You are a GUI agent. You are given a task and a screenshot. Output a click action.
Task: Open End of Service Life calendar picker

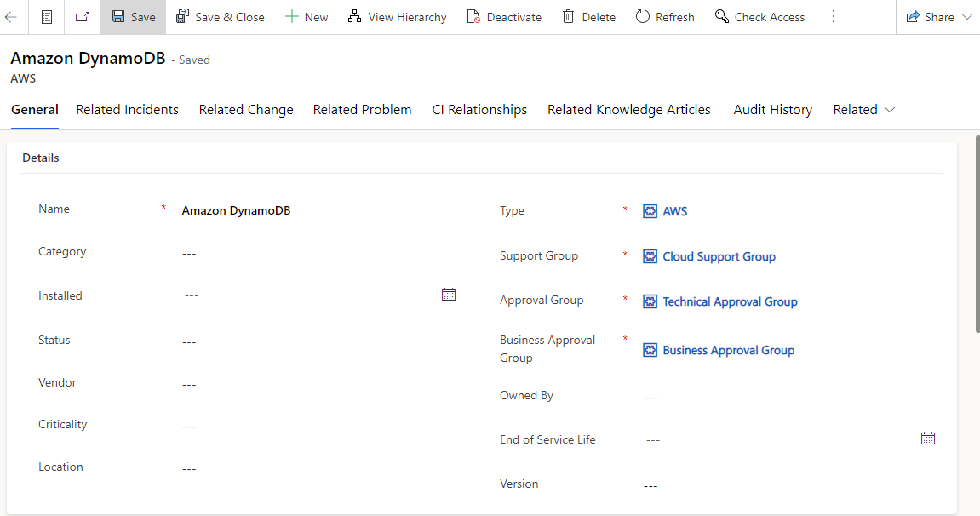[928, 439]
